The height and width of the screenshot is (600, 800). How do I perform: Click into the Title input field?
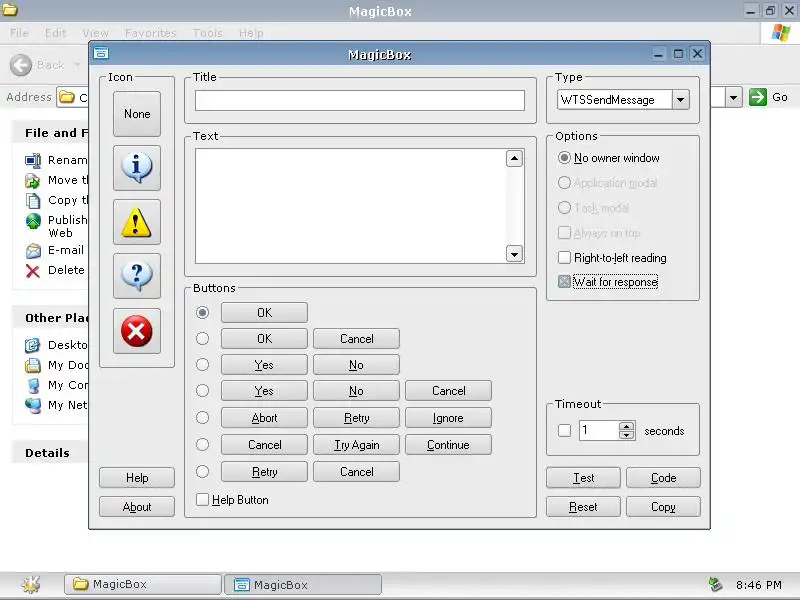[360, 100]
